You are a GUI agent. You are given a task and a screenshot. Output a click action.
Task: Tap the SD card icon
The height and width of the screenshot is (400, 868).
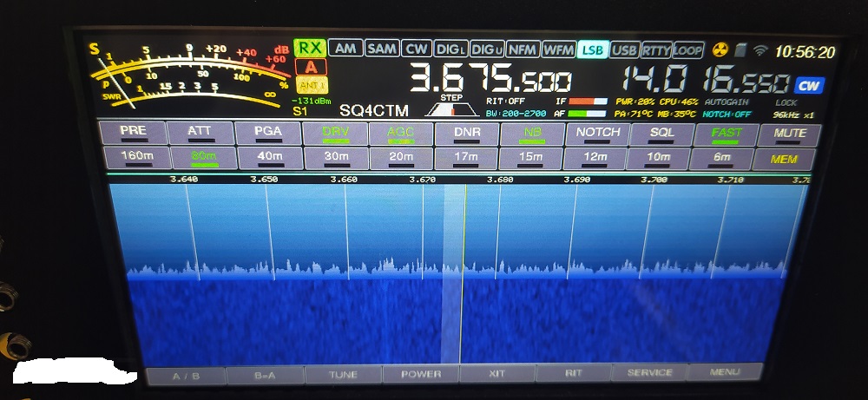[740, 50]
